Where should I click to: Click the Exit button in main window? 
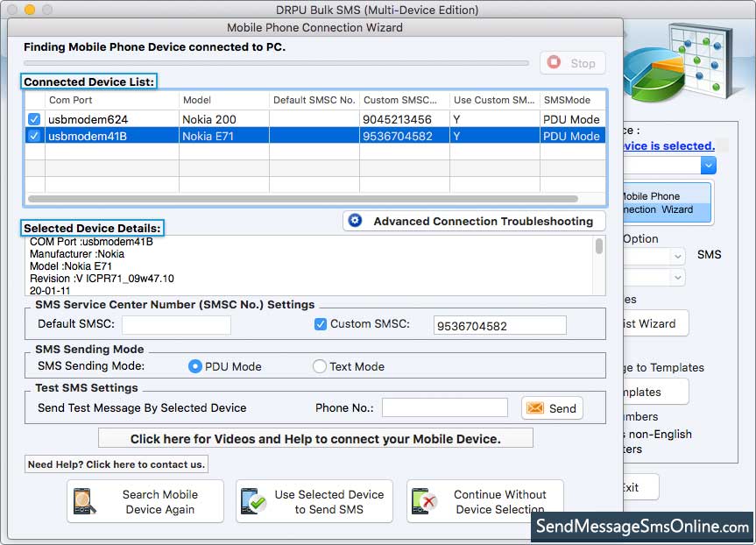(x=640, y=487)
